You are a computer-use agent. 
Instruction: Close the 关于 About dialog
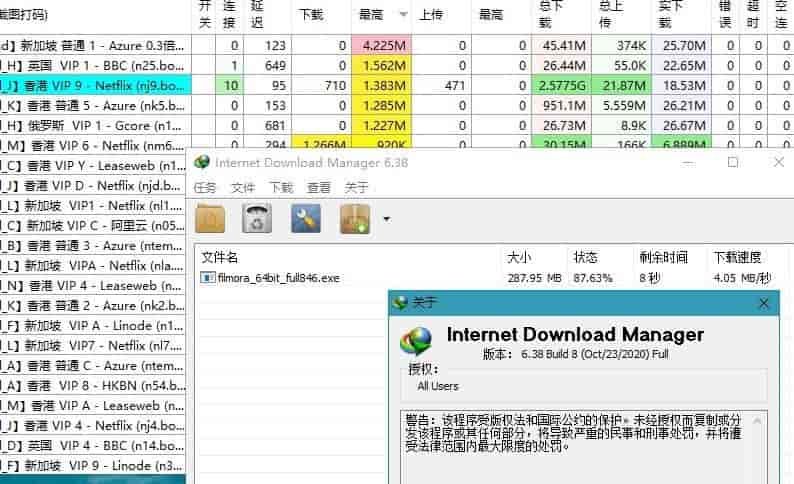point(764,303)
